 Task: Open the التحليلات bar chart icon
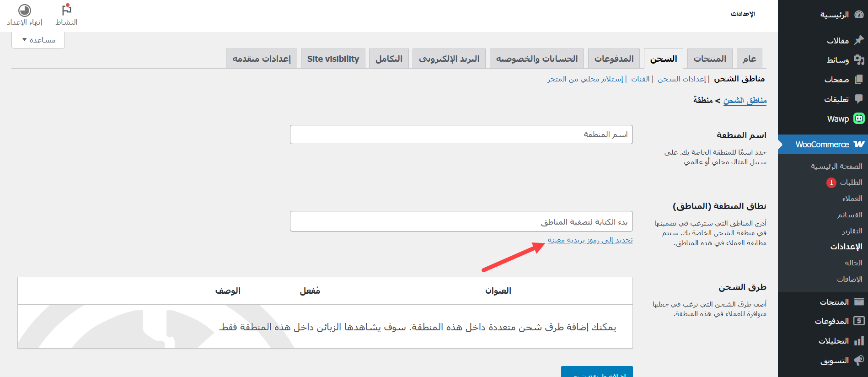click(859, 341)
